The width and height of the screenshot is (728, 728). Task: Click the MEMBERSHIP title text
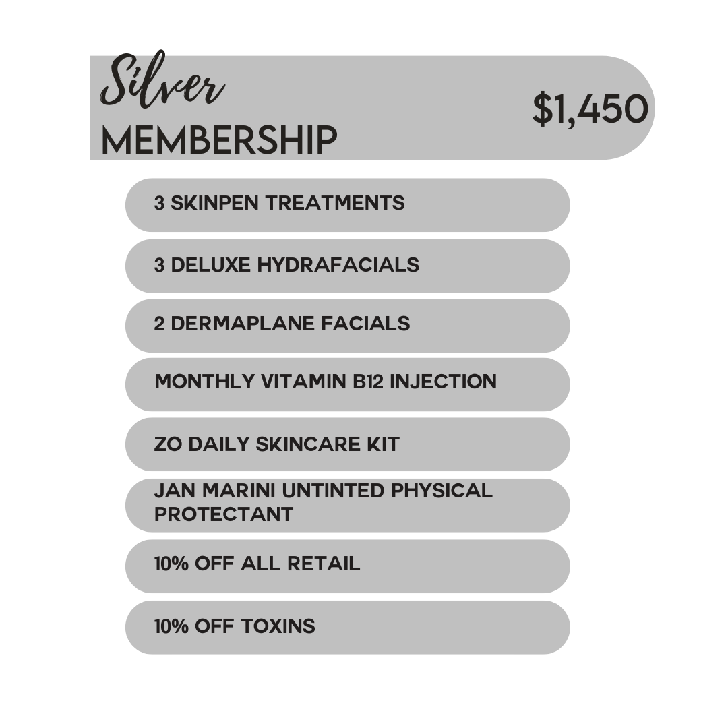coord(218,140)
